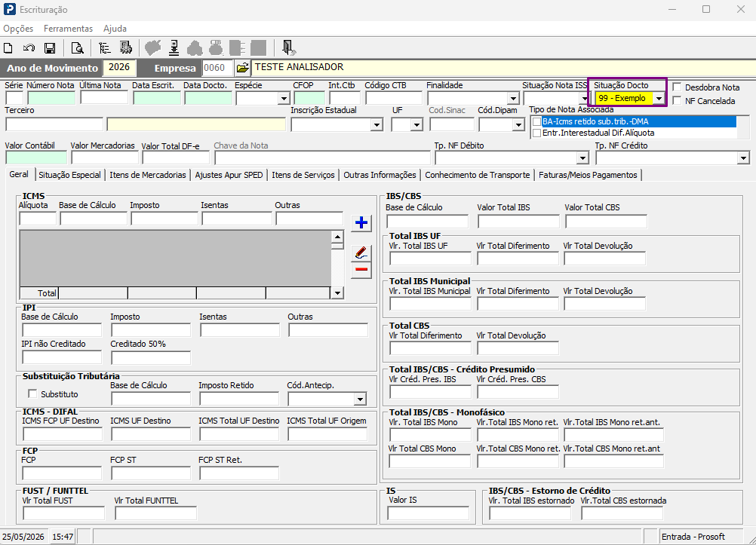Screen dimensions: 756x545
Task: Open the Tp. NF Débito dropdown
Action: 583,158
